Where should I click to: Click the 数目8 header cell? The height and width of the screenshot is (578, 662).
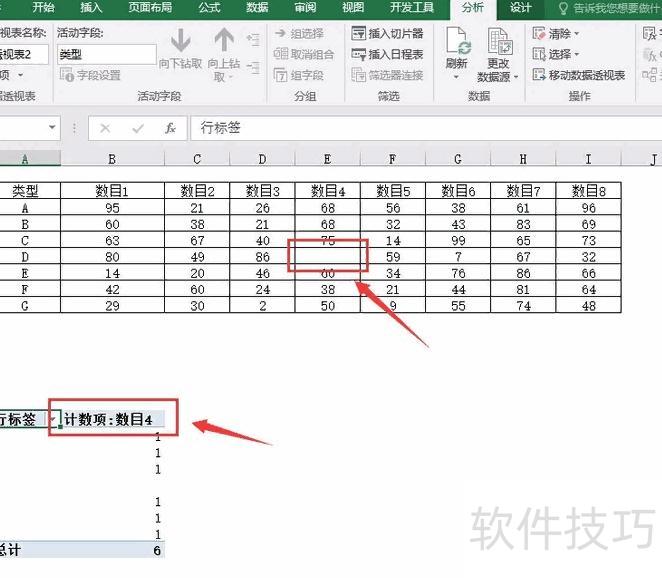coord(589,191)
